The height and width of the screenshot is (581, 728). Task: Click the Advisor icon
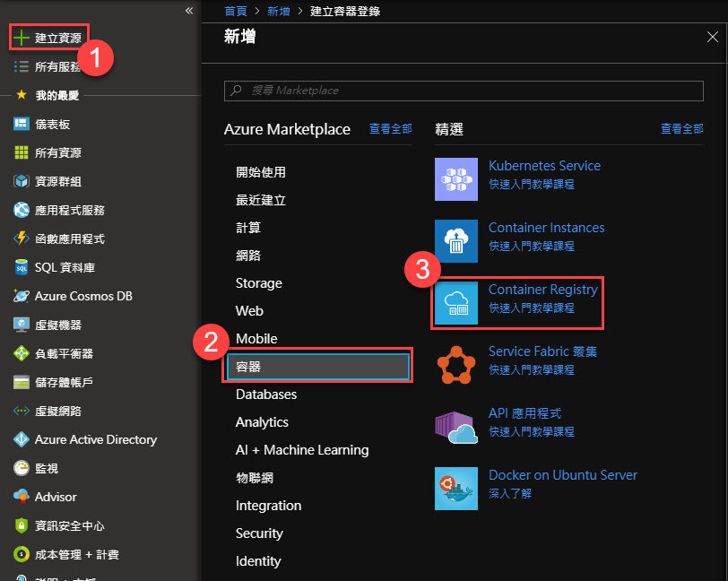pyautogui.click(x=22, y=497)
